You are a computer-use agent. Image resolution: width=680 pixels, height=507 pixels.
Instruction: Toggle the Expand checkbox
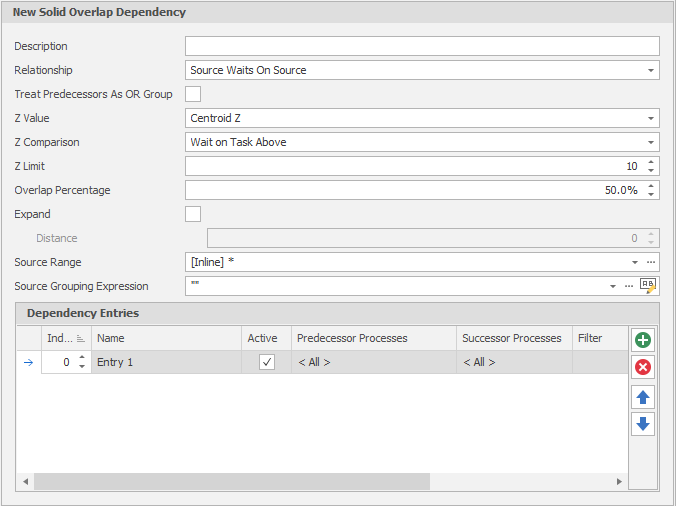click(193, 214)
